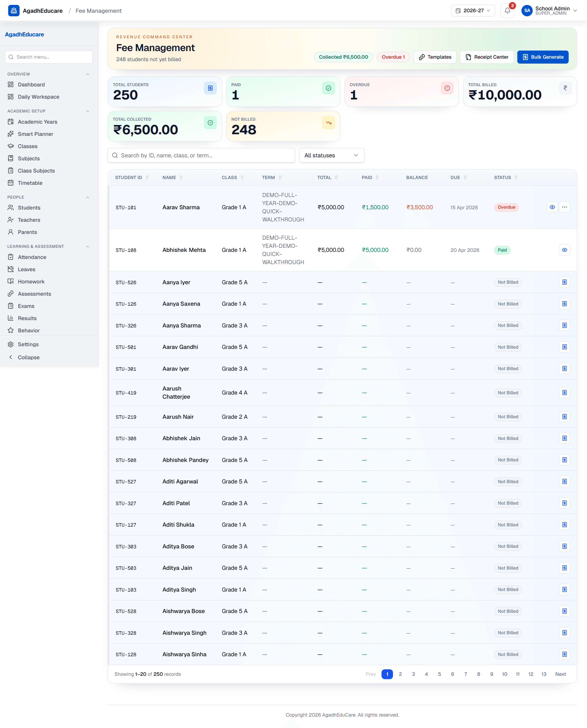
Task: View fee details for Abhishek Mehta
Action: (x=564, y=250)
